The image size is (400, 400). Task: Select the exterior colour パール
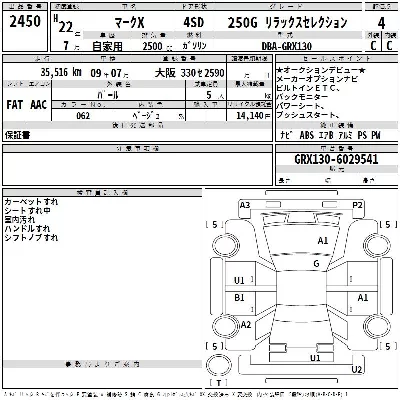(x=108, y=95)
